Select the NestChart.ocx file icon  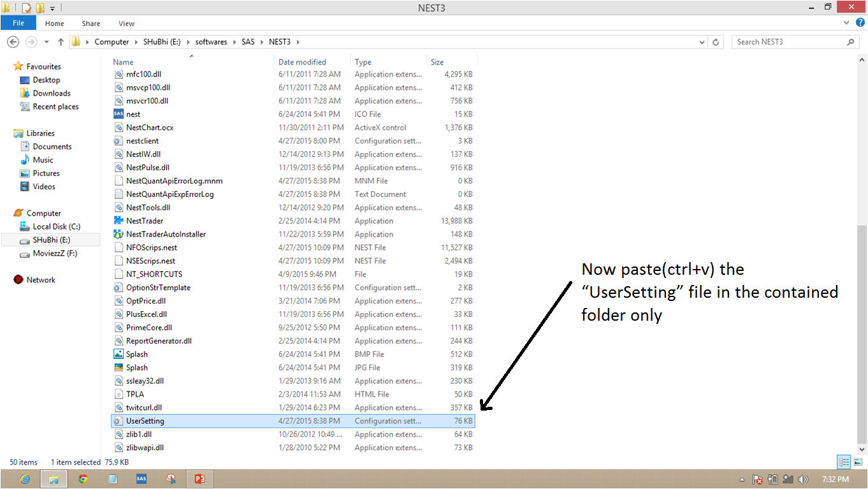118,128
